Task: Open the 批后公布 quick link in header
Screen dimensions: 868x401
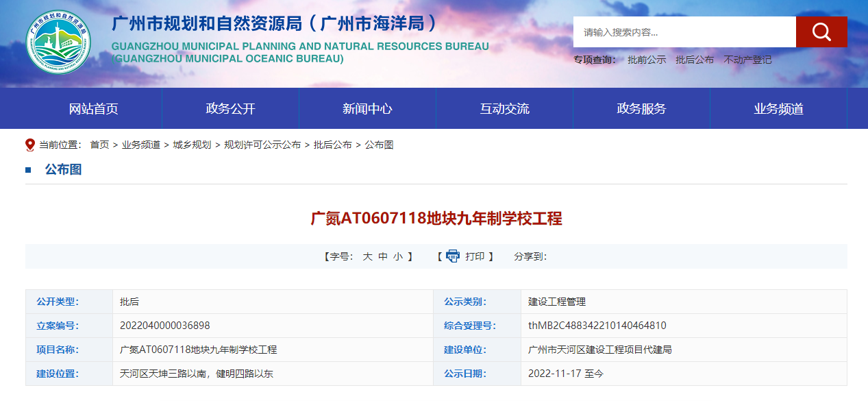Action: 694,60
